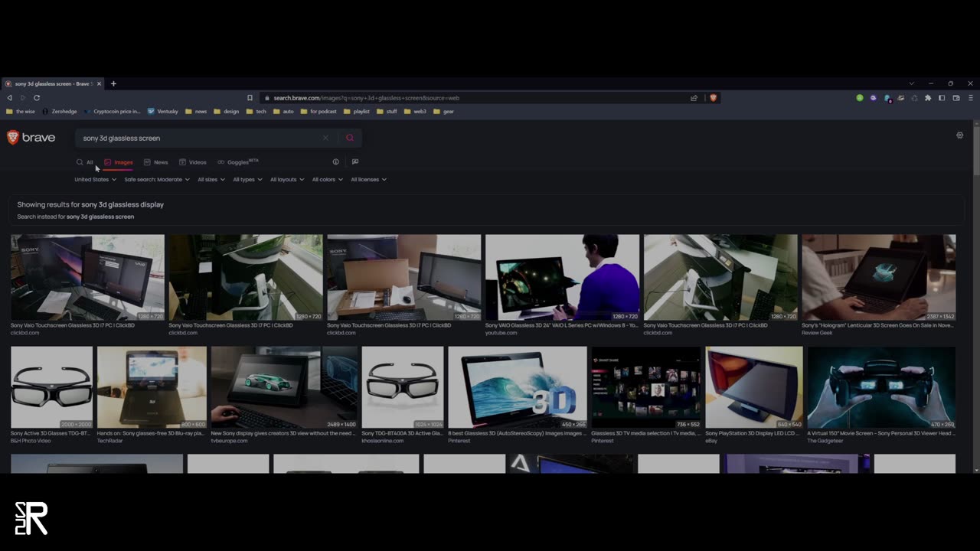Focus the Brave search input field
Viewport: 980px width, 551px height.
tap(199, 138)
